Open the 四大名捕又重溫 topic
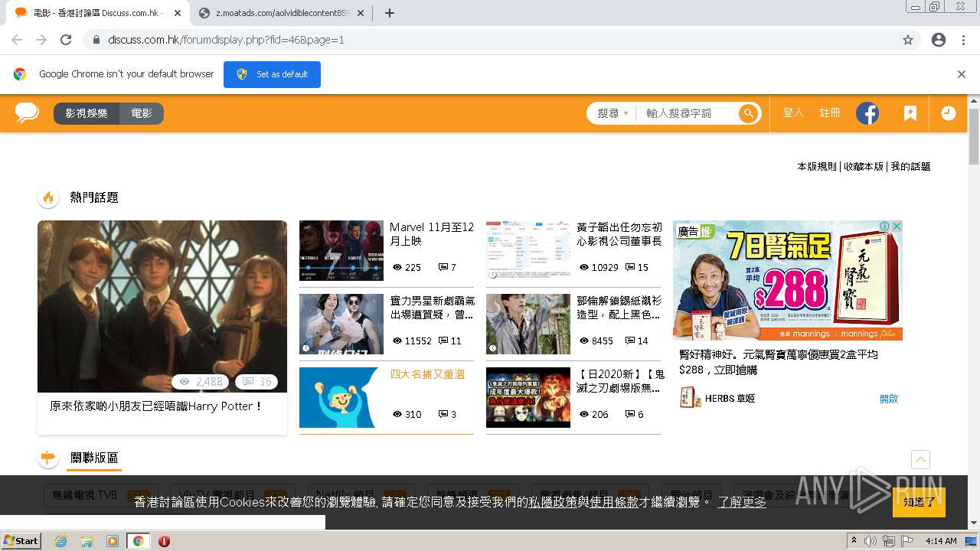980x551 pixels. click(x=427, y=374)
